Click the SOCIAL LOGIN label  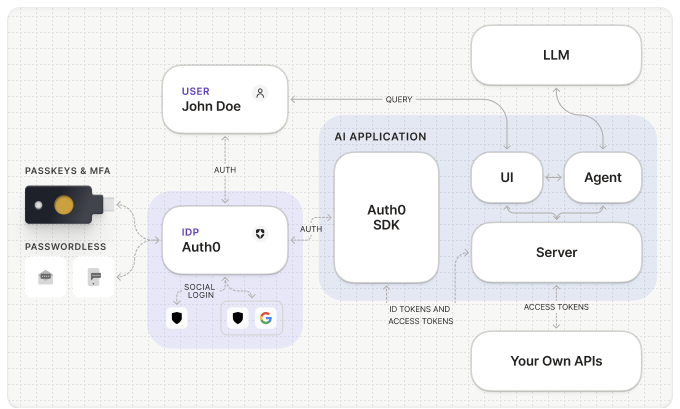tap(199, 291)
